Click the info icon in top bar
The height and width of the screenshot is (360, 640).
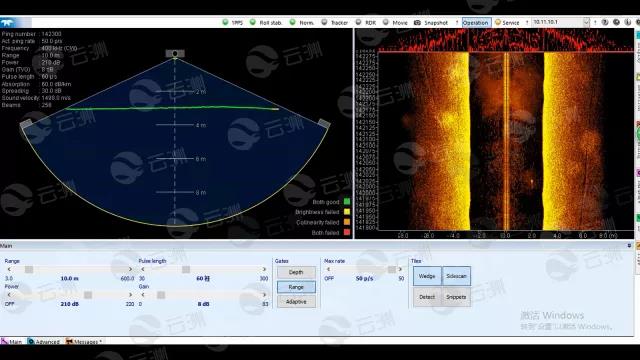(628, 22)
